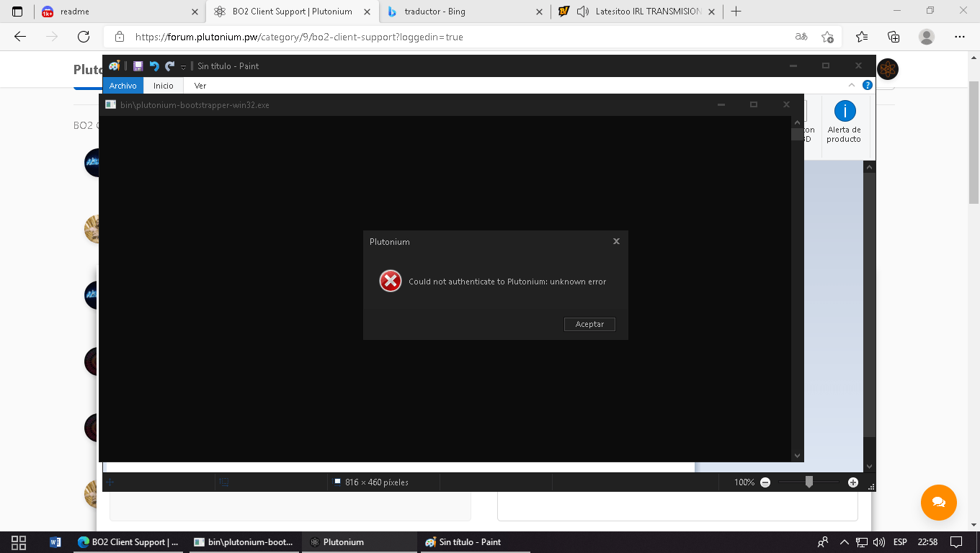Click the 816 × 460 píxeles status text

tap(377, 482)
